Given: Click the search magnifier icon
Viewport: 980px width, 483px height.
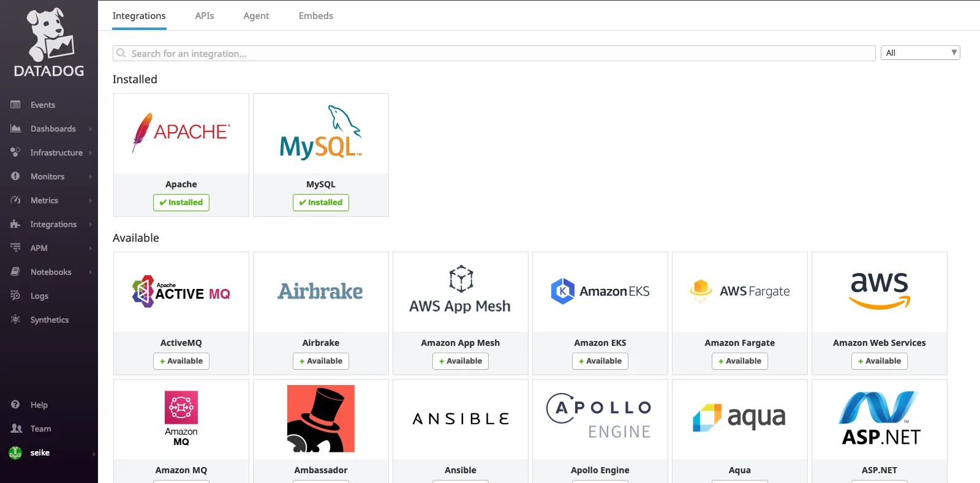Looking at the screenshot, I should point(121,53).
